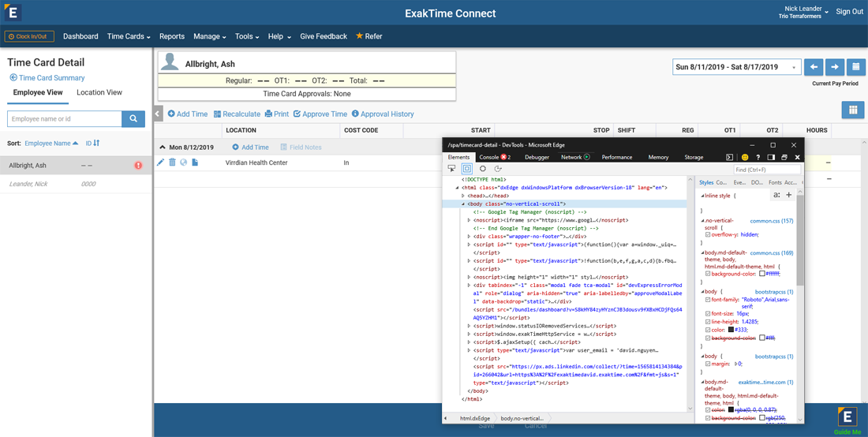The image size is (868, 437).
Task: Click the grid columns button above the HOURS column
Action: click(853, 110)
